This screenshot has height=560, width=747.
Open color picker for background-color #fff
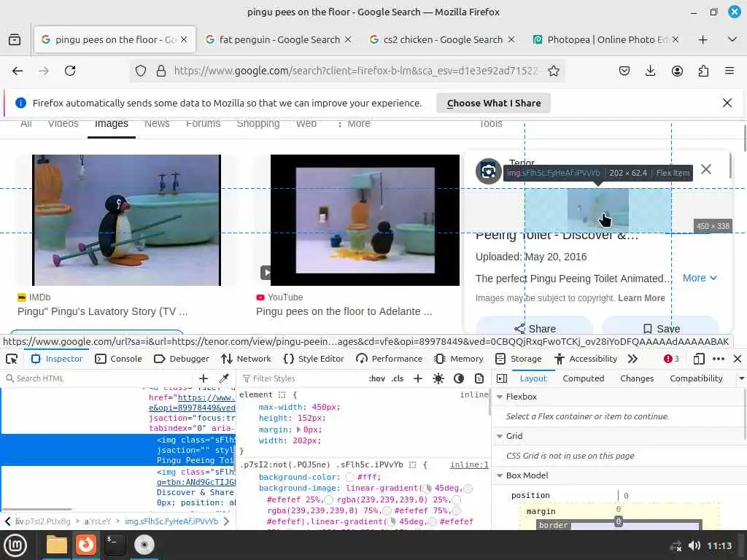click(349, 477)
